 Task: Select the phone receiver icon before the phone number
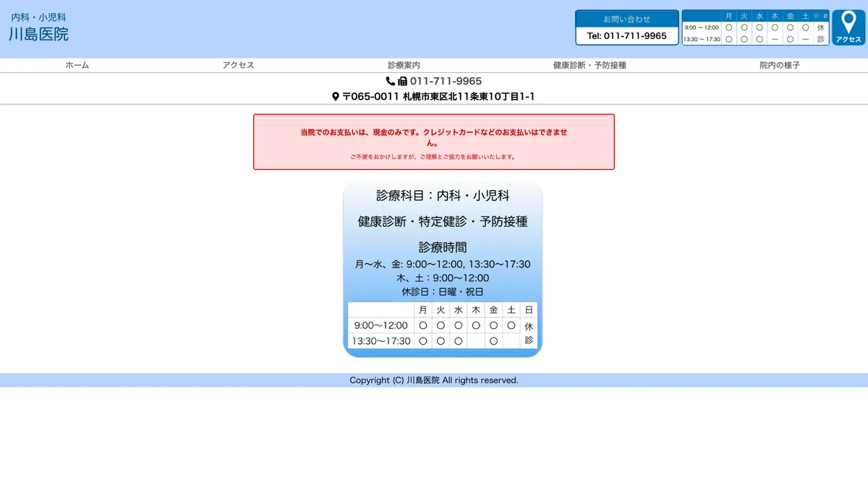[x=391, y=81]
